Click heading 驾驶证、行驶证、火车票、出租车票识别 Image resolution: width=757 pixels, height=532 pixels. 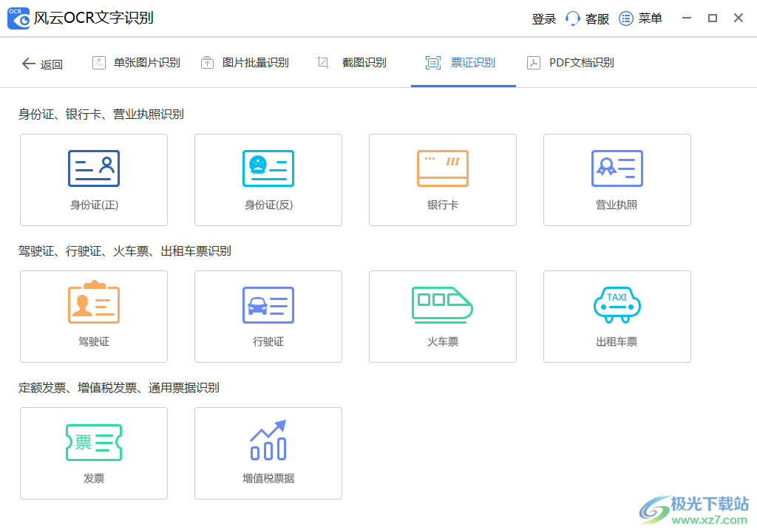tap(124, 251)
